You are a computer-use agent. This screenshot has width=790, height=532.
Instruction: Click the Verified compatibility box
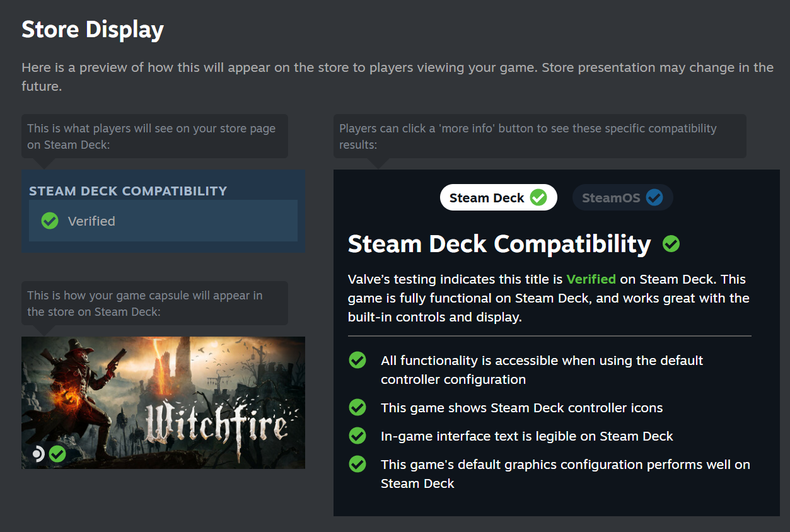point(163,221)
